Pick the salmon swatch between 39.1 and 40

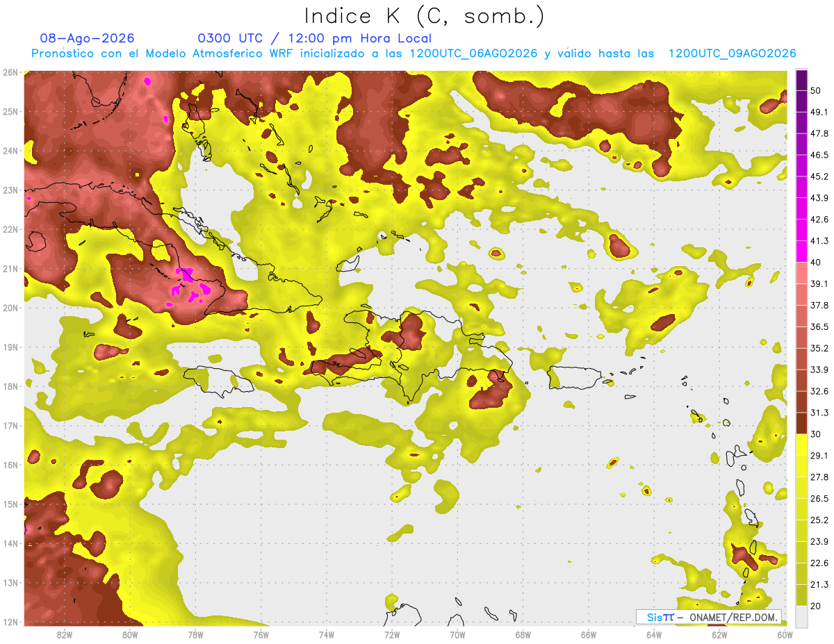(802, 273)
